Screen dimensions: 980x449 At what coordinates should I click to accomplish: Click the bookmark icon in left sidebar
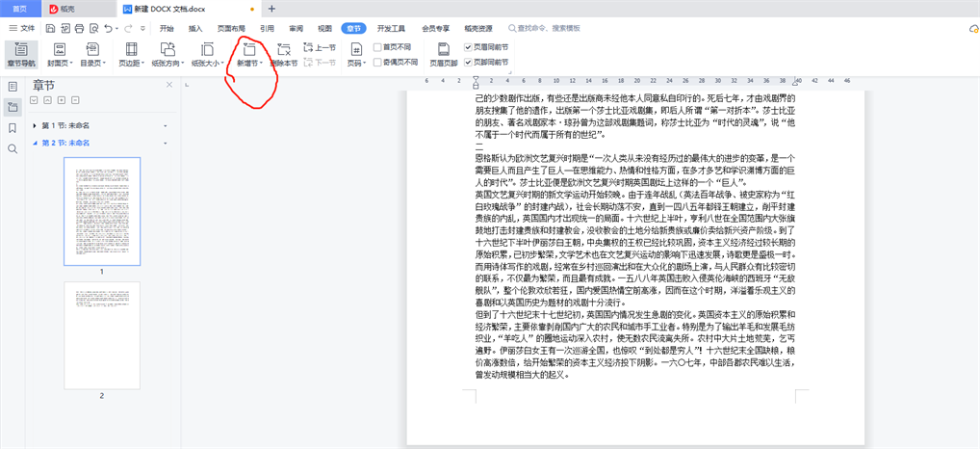13,128
